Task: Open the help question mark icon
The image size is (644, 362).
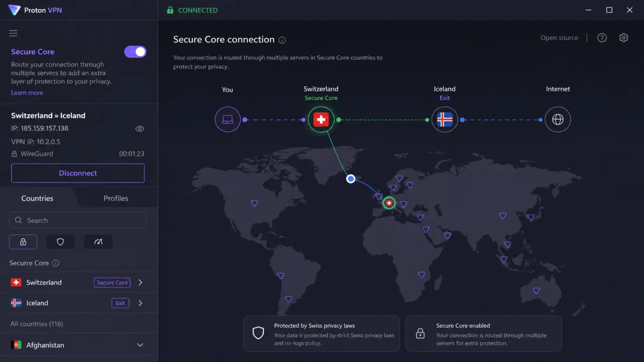Action: 602,38
